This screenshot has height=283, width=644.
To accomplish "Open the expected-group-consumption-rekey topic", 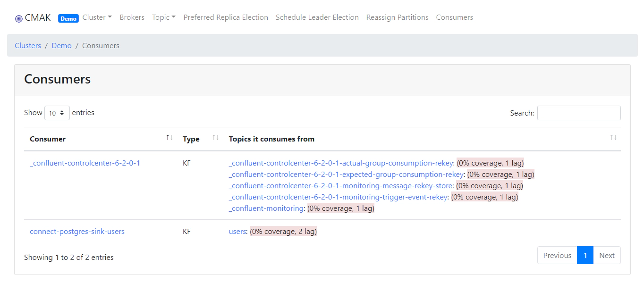I will coord(347,175).
